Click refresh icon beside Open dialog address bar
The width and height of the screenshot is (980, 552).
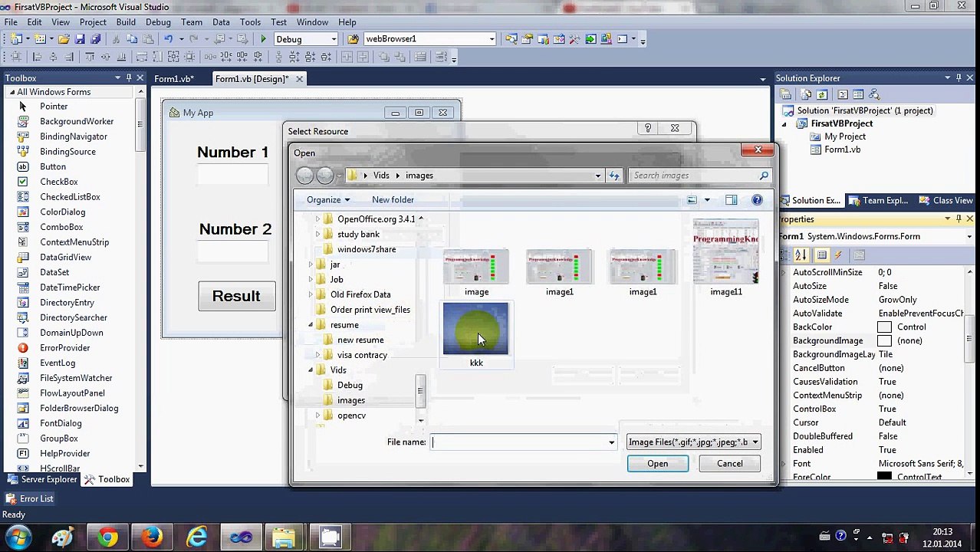[614, 176]
